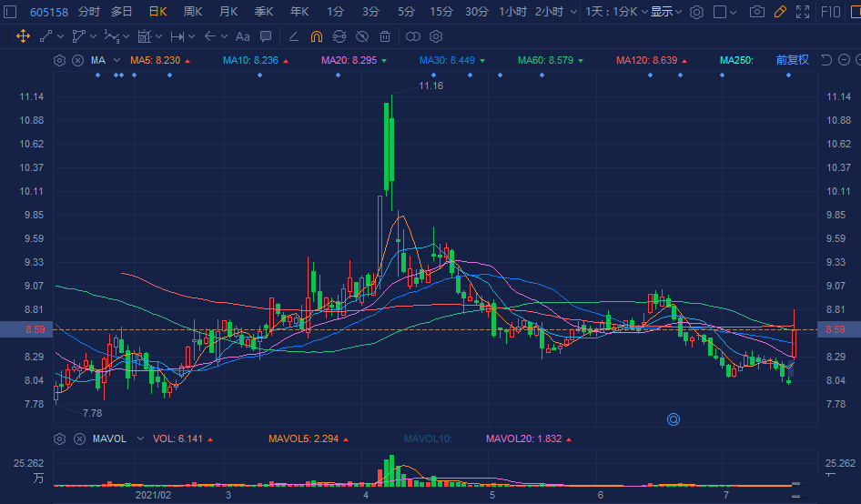Image resolution: width=861 pixels, height=504 pixels.
Task: Toggle the left sidebar panel icon
Action: [10, 12]
